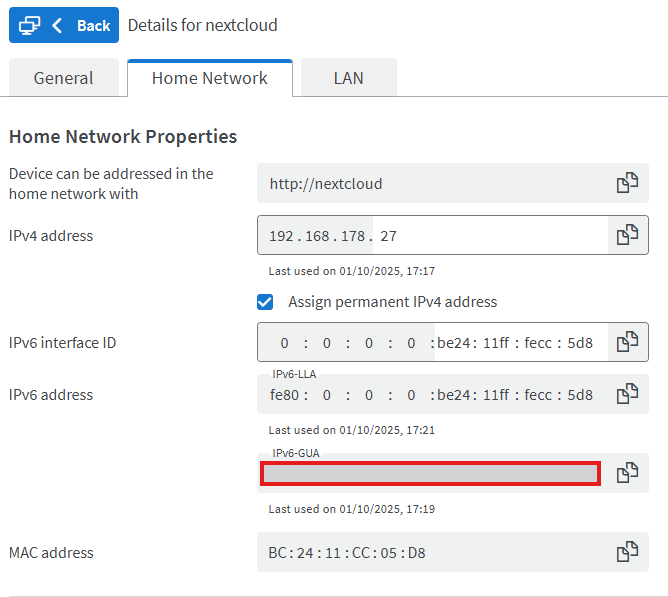Click the IPv6 interface ID segment 11ff
Image resolution: width=668 pixels, height=597 pixels.
coord(496,343)
